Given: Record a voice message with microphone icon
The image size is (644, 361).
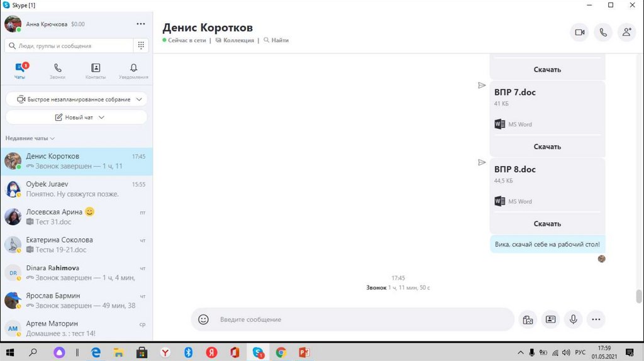Looking at the screenshot, I should pos(573,319).
